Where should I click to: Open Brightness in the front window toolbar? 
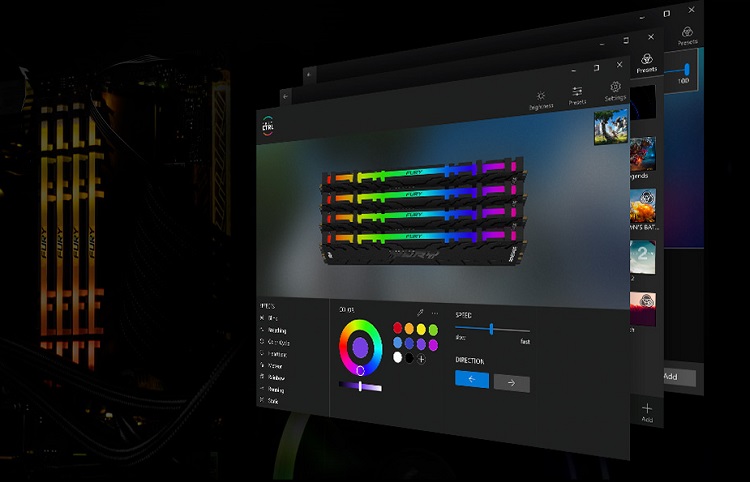(541, 100)
